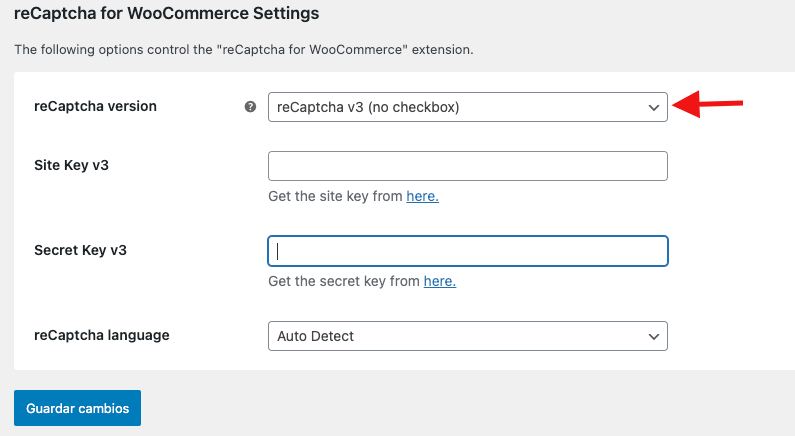This screenshot has width=795, height=436.
Task: Click the red arrow annotation icon
Action: coord(707,104)
